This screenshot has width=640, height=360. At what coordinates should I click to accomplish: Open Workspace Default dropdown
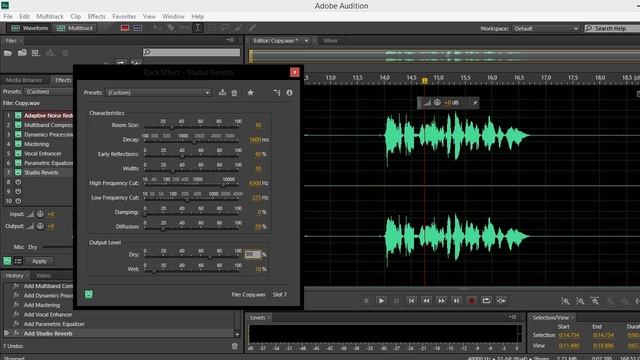[x=546, y=29]
